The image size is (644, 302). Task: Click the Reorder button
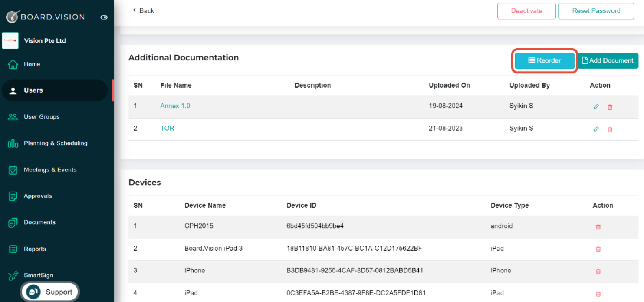(x=545, y=61)
